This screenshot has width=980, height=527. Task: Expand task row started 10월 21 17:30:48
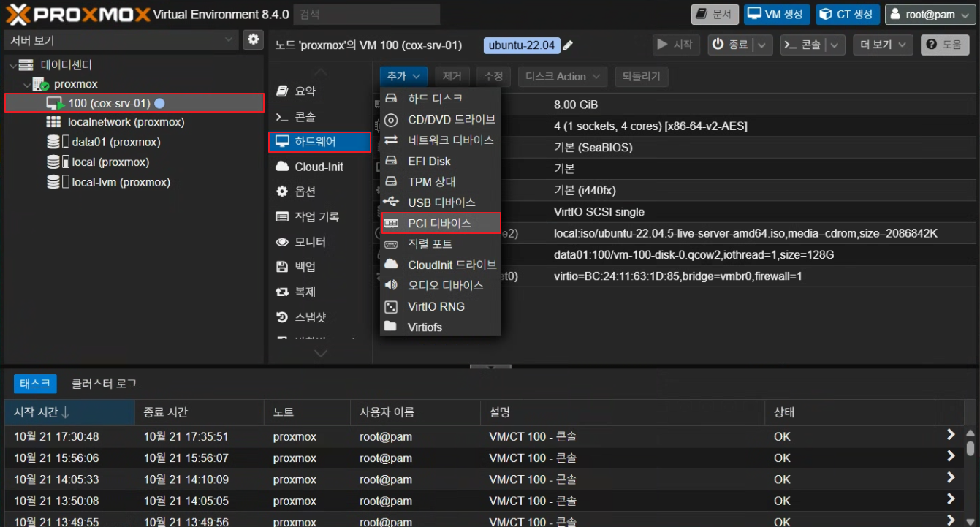click(951, 436)
